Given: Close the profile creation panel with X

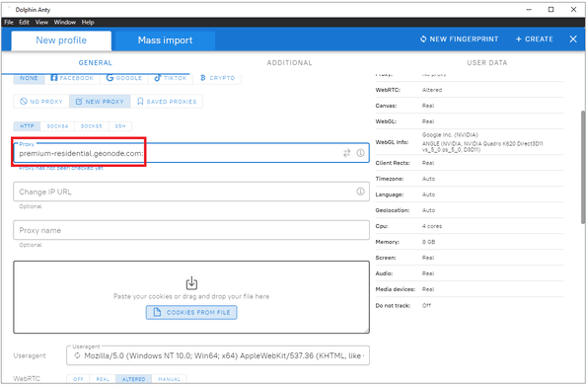Looking at the screenshot, I should [573, 39].
